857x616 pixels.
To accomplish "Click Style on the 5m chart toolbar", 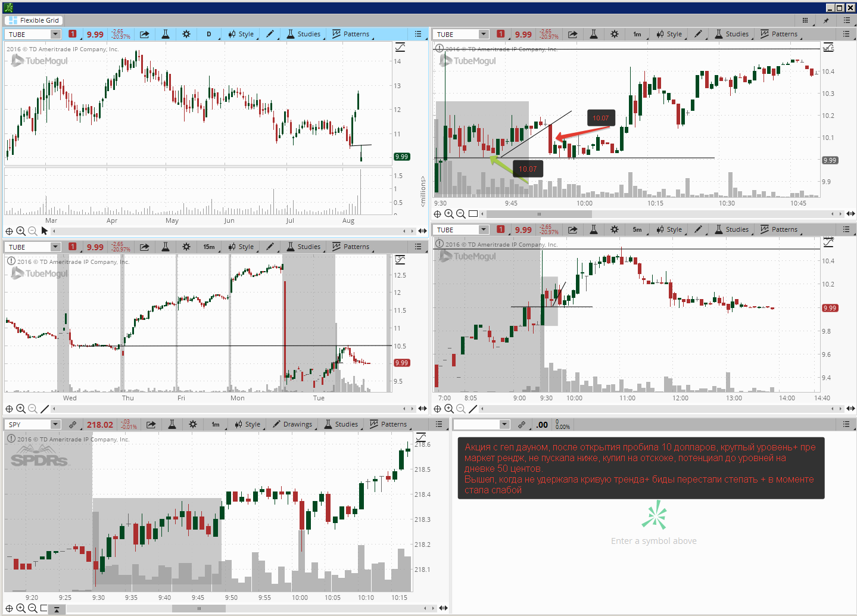I will (x=670, y=229).
